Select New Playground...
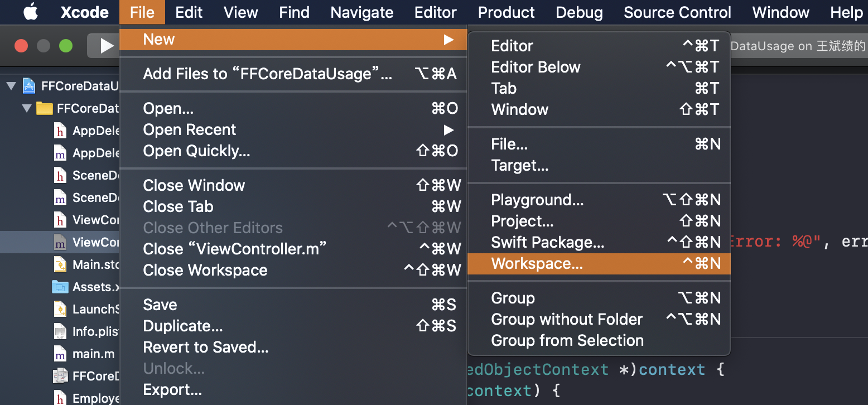 point(599,200)
